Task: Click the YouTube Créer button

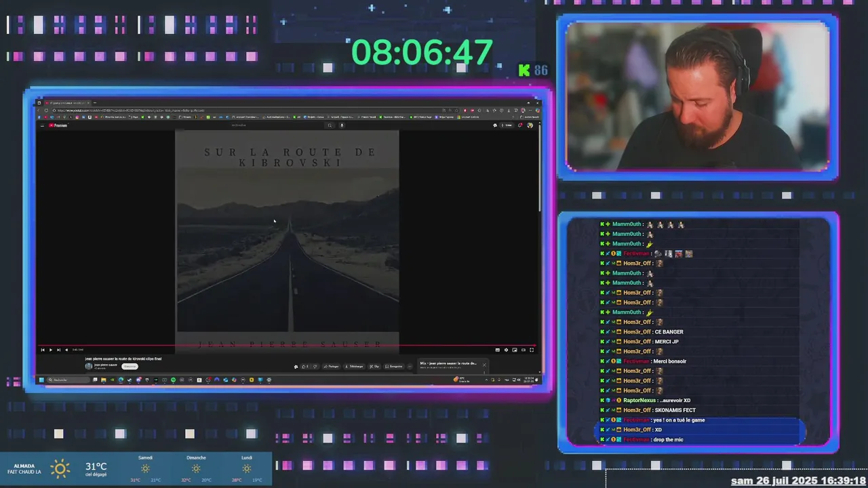Action: point(507,125)
